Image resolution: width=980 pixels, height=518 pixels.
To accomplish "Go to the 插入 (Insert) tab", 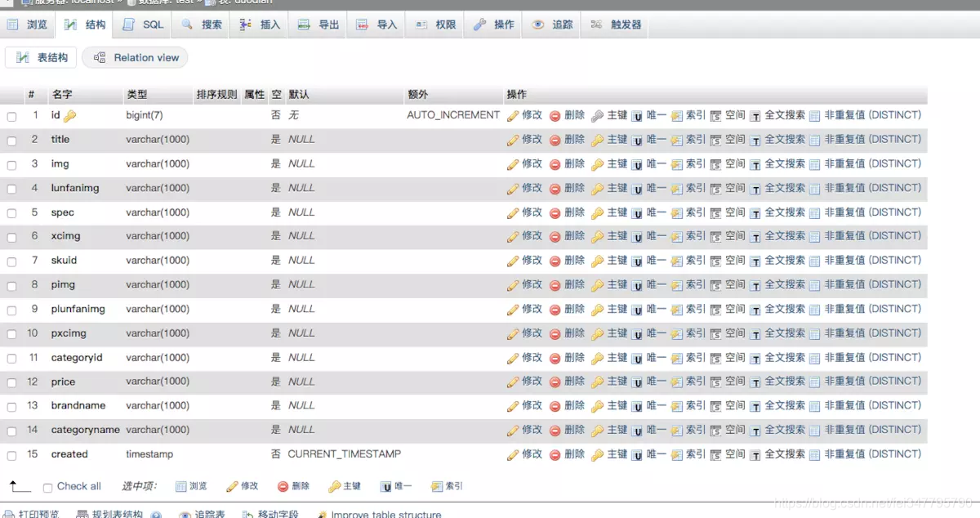I will pos(260,25).
